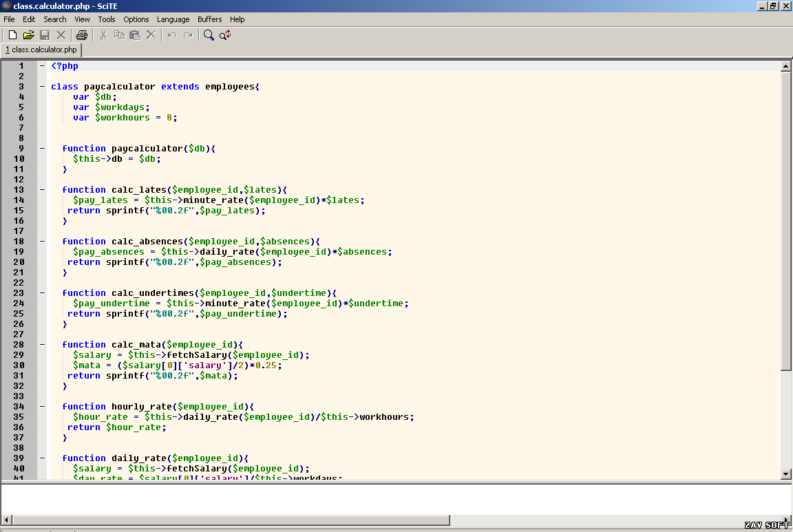Open the SciTE window system menu icon
The image size is (793, 532).
(6, 6)
